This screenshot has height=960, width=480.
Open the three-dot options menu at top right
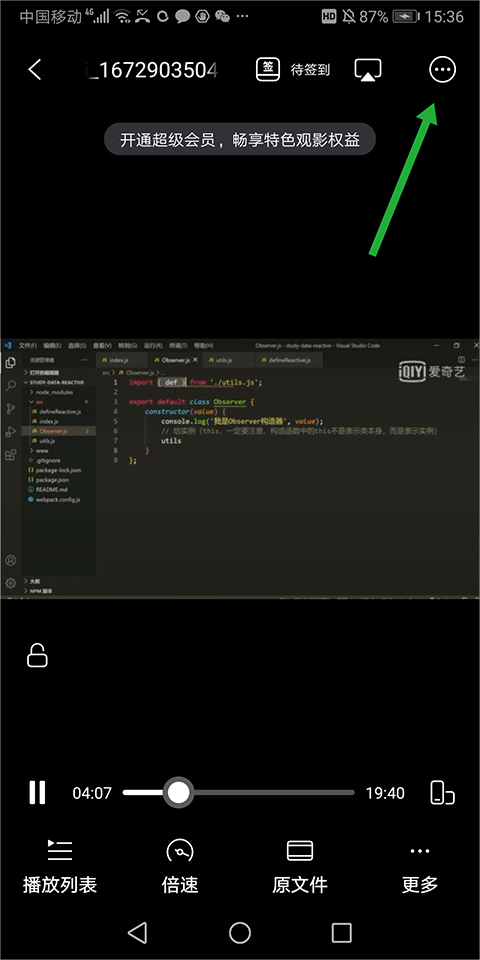pyautogui.click(x=442, y=70)
